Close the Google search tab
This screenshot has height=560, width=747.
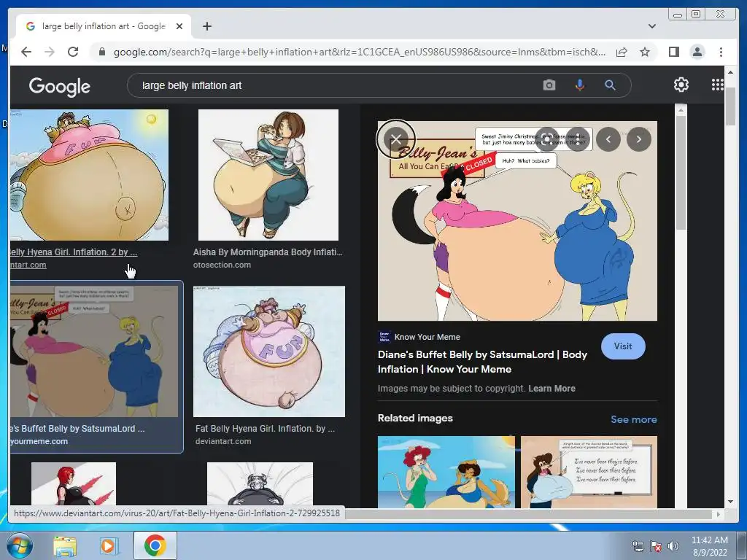click(179, 26)
